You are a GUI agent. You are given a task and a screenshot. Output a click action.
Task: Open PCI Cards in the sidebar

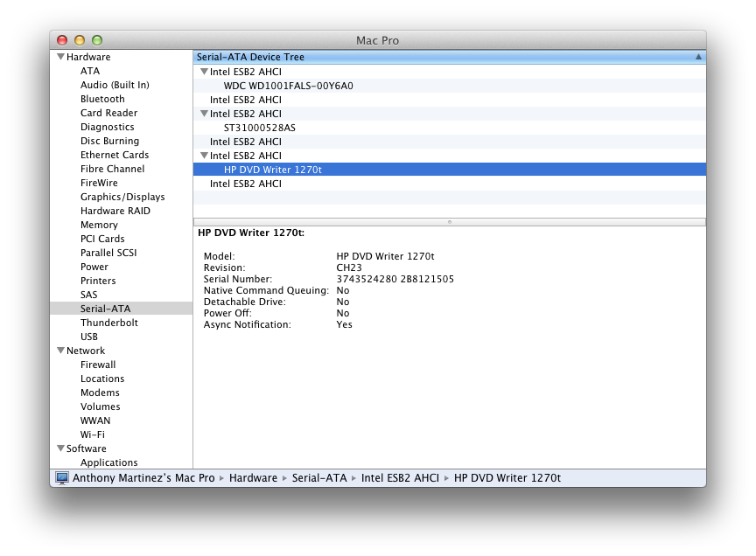pos(102,239)
